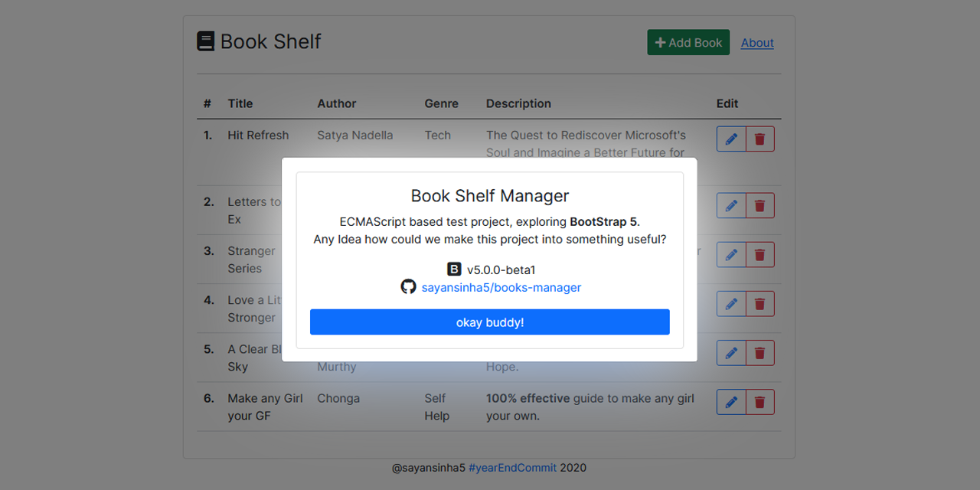The width and height of the screenshot is (980, 490).
Task: Delete the Stranger Series entry
Action: coord(759,254)
